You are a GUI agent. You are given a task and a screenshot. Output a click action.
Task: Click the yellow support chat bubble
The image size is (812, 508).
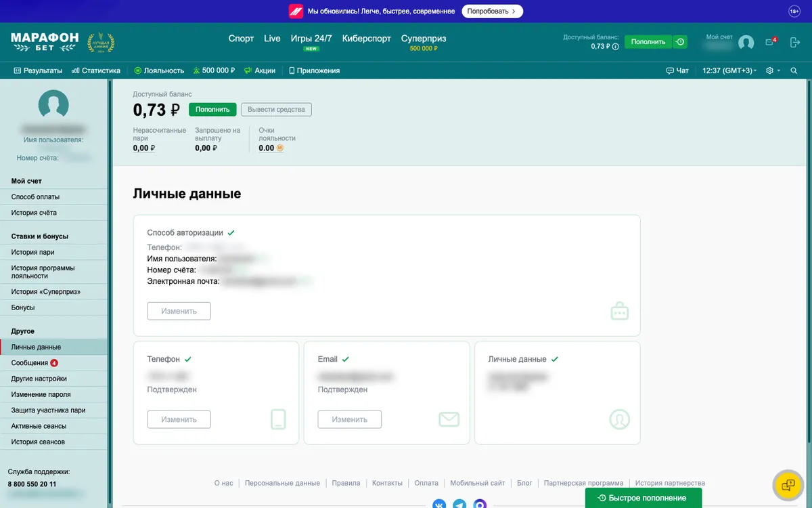pyautogui.click(x=788, y=484)
